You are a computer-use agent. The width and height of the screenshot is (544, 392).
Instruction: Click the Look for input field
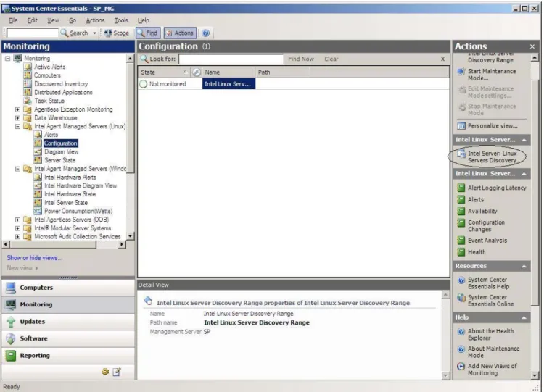(231, 59)
